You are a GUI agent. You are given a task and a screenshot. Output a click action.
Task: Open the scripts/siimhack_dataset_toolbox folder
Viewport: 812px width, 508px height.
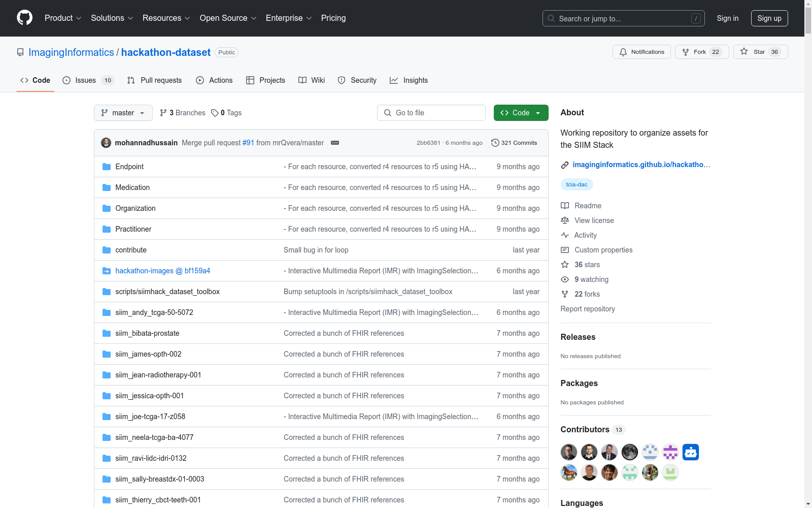click(x=167, y=292)
